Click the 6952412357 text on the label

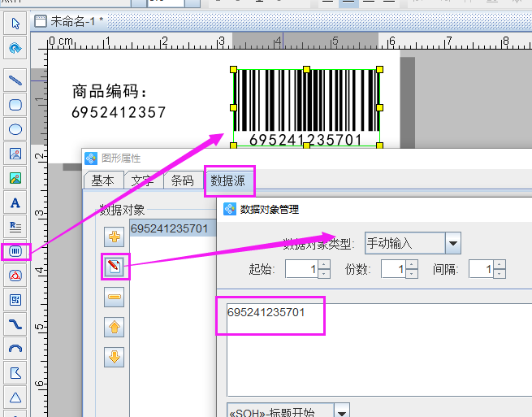pos(119,112)
